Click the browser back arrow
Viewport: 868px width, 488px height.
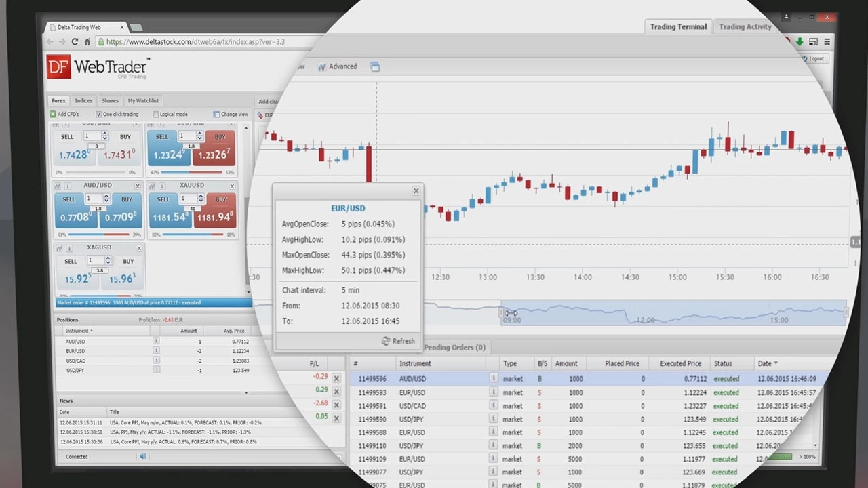point(50,42)
